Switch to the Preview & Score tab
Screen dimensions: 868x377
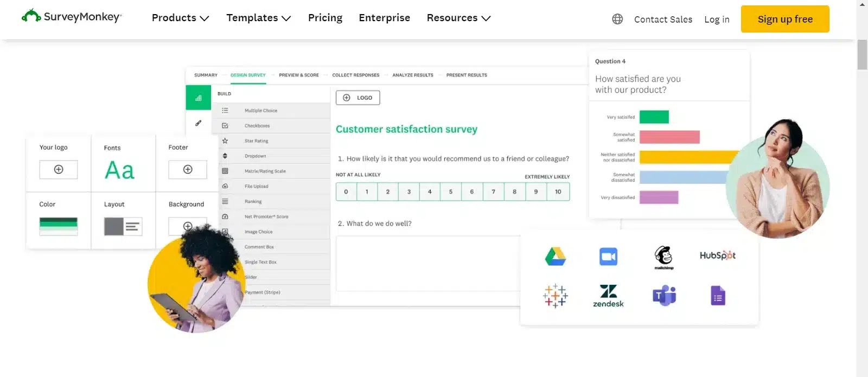tap(299, 75)
